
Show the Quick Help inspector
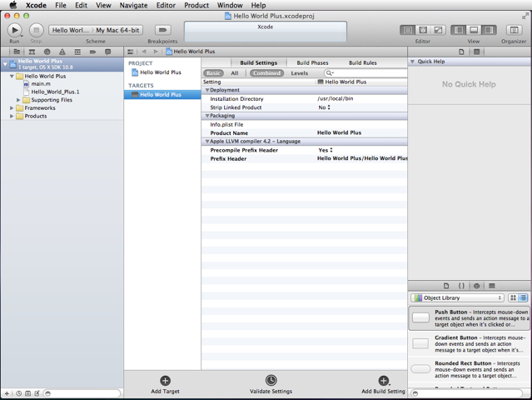tap(477, 52)
